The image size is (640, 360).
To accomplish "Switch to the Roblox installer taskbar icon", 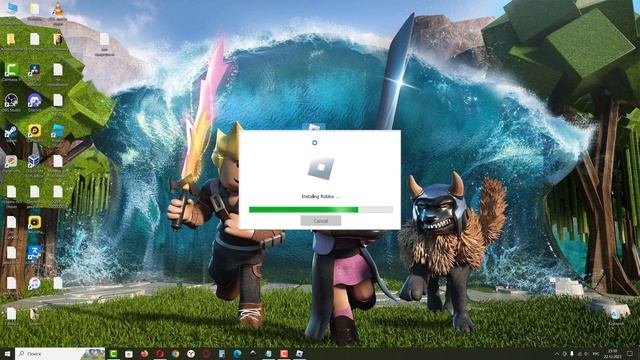I will coord(299,353).
